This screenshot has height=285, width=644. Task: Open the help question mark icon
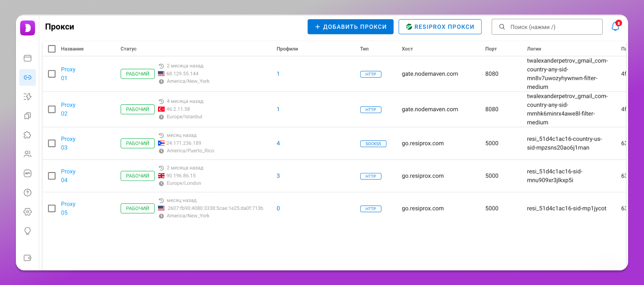coord(27,193)
